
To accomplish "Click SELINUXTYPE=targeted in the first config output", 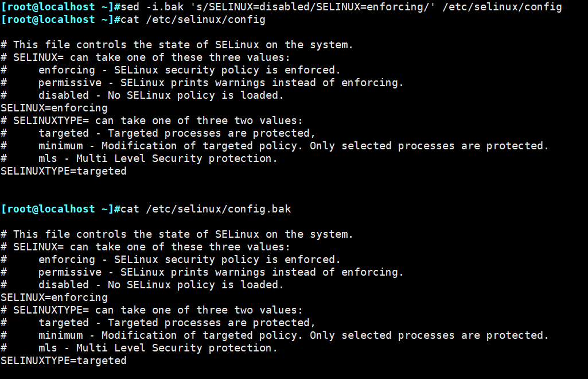I will (63, 171).
